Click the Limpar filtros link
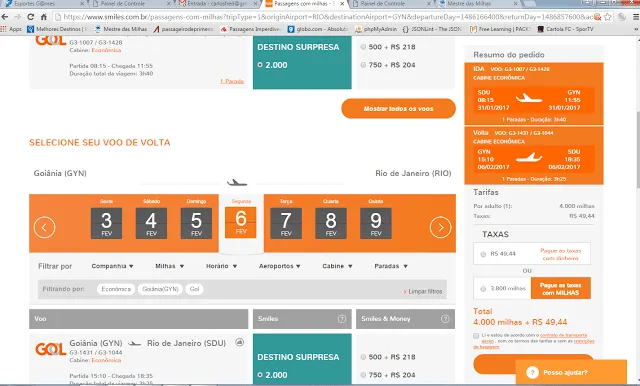 [x=423, y=291]
